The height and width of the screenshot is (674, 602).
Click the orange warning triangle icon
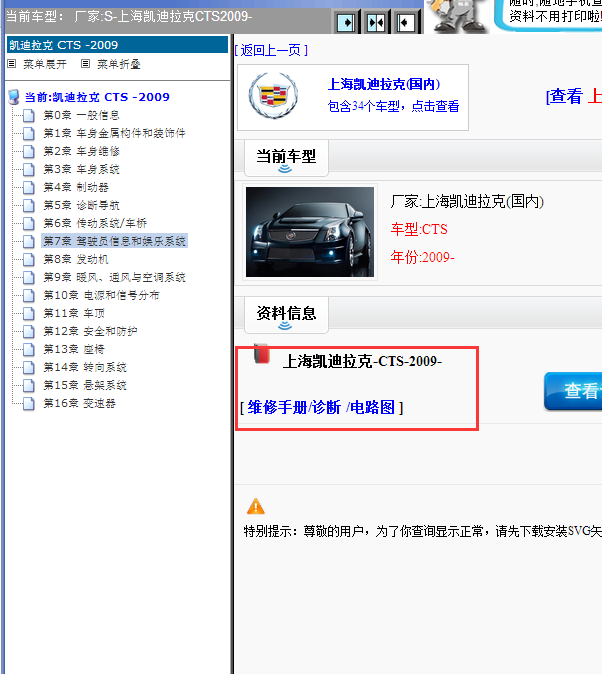coord(256,506)
